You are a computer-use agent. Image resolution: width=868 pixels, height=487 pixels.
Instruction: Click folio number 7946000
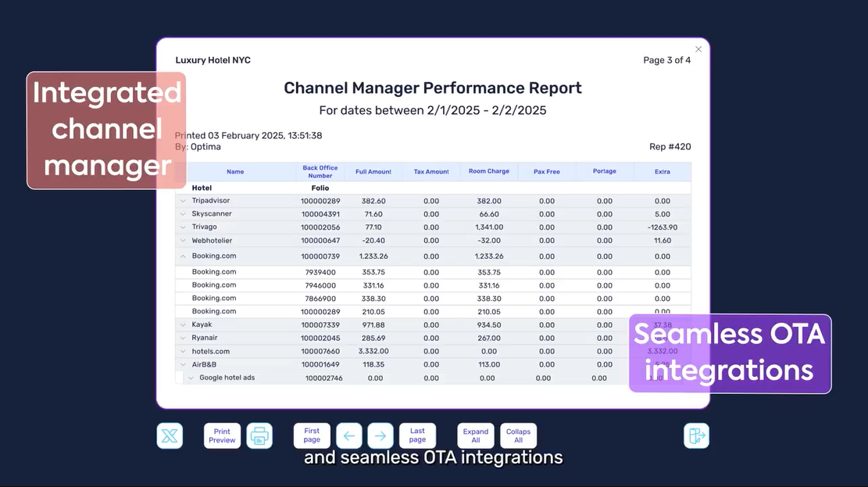320,285
